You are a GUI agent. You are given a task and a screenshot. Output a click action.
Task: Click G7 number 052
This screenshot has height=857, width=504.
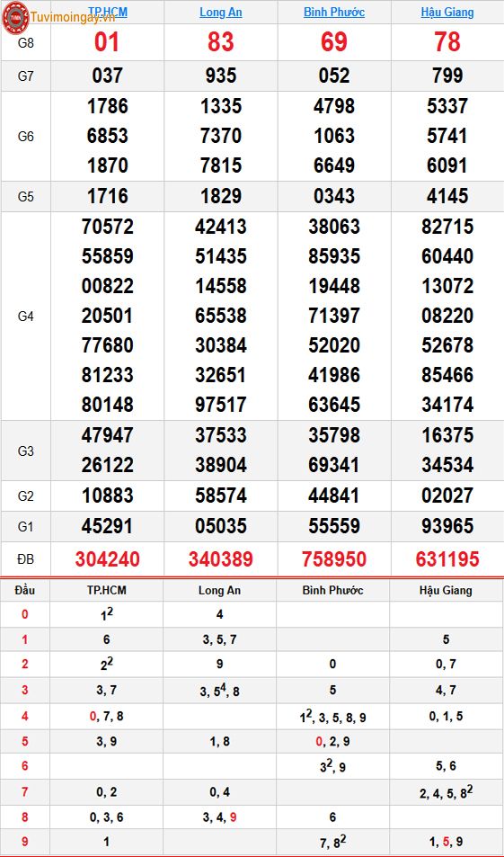coord(334,76)
